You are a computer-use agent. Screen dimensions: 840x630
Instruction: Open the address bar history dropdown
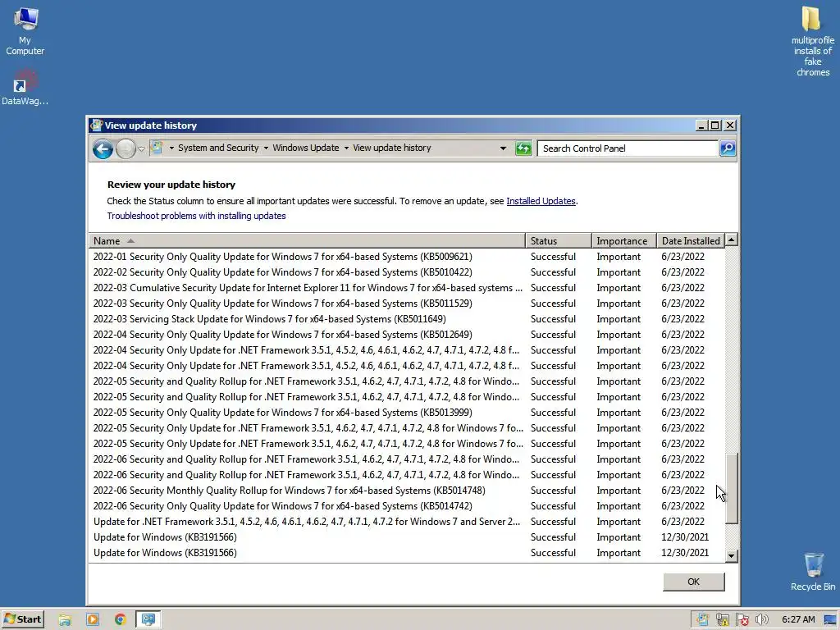click(x=503, y=148)
